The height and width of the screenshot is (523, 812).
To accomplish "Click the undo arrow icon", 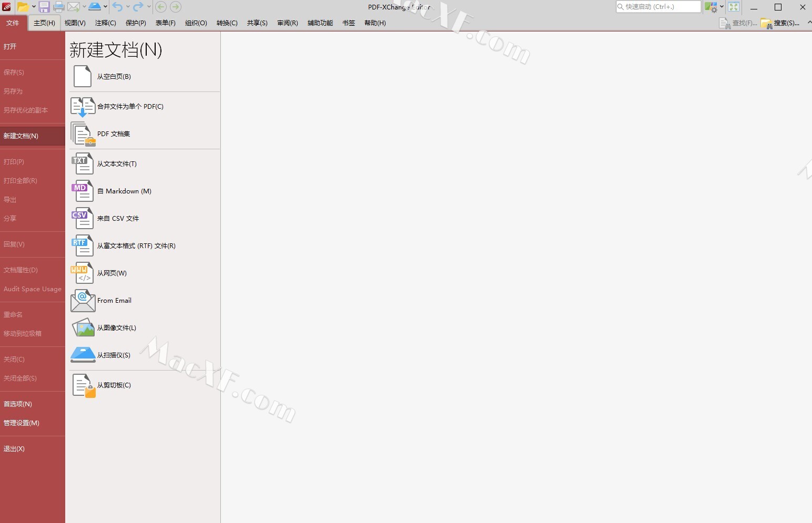I will (x=117, y=7).
